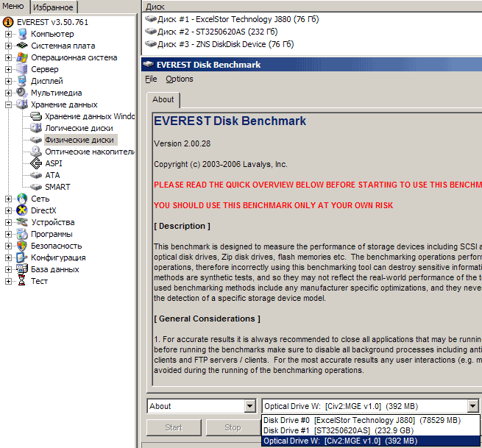Select the Оптические накопители tree item
The height and width of the screenshot is (448, 482).
pyautogui.click(x=90, y=152)
